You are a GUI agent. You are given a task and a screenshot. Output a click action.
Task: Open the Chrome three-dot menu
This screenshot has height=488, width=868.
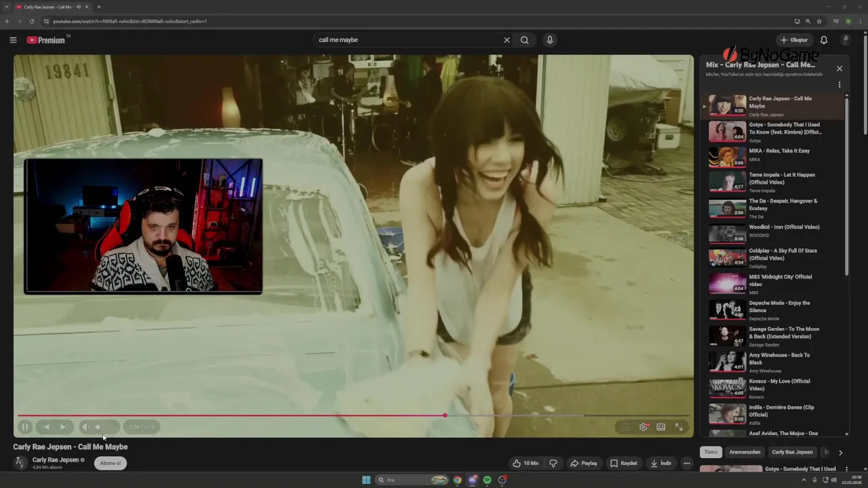tap(859, 21)
